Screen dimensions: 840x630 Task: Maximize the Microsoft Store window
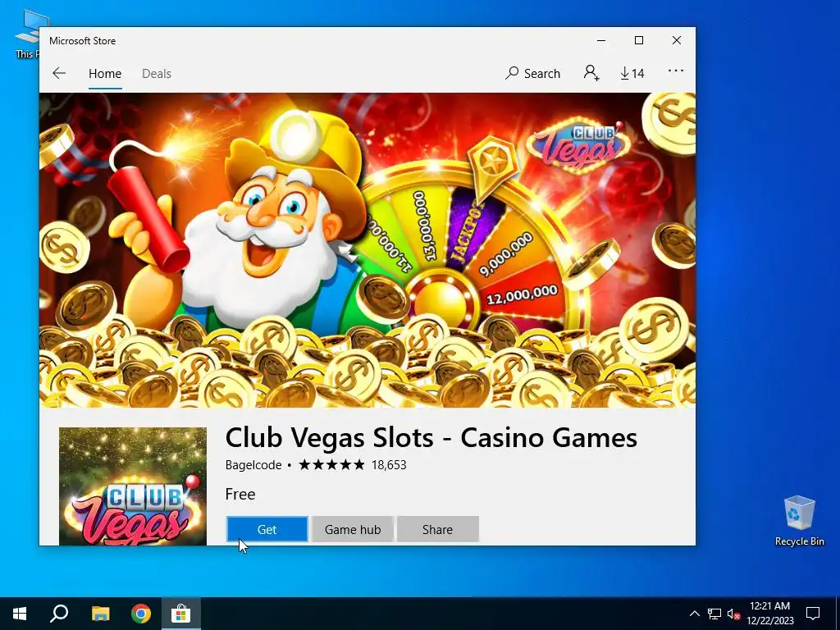[638, 41]
